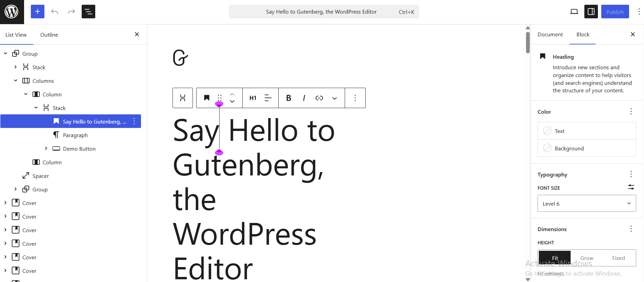The height and width of the screenshot is (282, 644).
Task: Toggle italic formatting
Action: point(304,98)
